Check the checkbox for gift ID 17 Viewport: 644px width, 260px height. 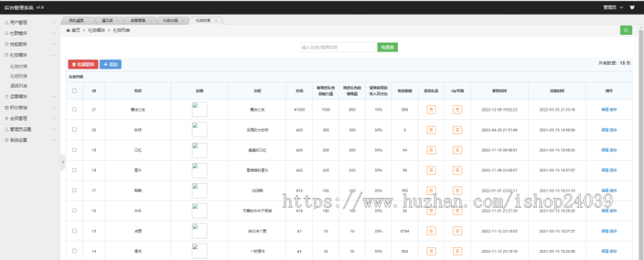74,190
